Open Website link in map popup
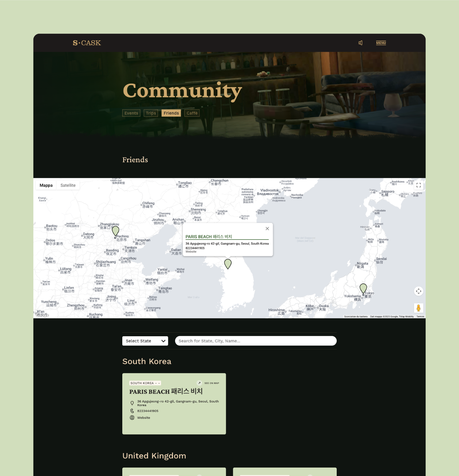The image size is (459, 476). [191, 252]
